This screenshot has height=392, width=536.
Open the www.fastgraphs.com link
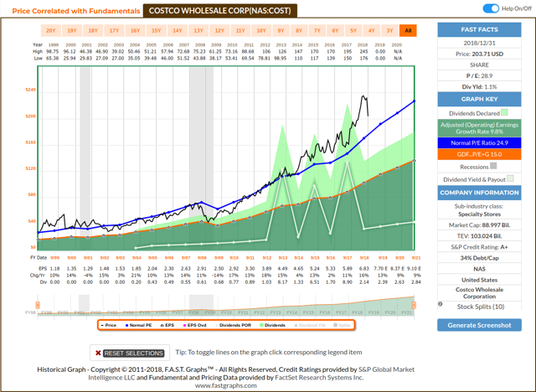click(x=225, y=385)
